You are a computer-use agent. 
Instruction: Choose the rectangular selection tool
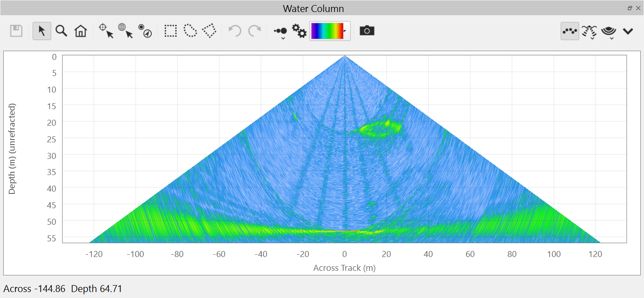pos(171,31)
